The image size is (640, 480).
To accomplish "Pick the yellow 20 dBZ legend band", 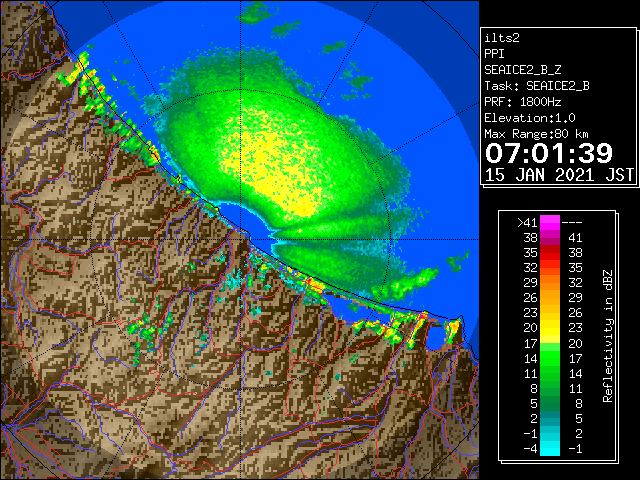I will pos(550,328).
